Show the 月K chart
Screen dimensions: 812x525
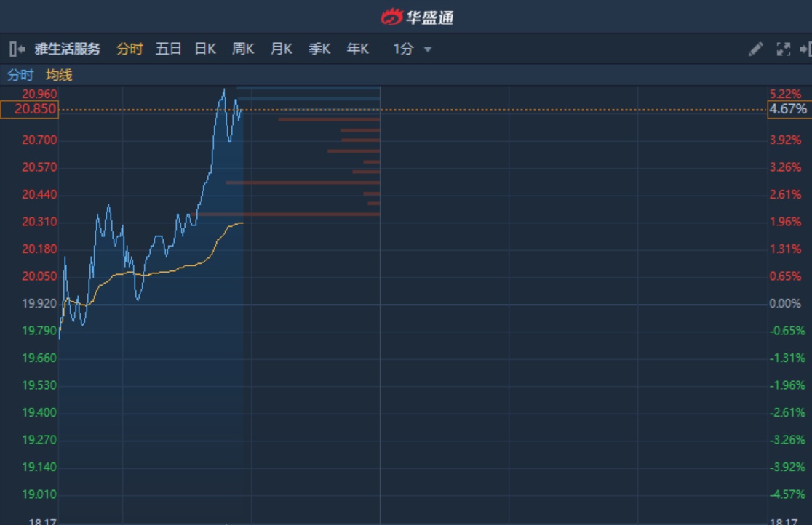click(x=281, y=49)
